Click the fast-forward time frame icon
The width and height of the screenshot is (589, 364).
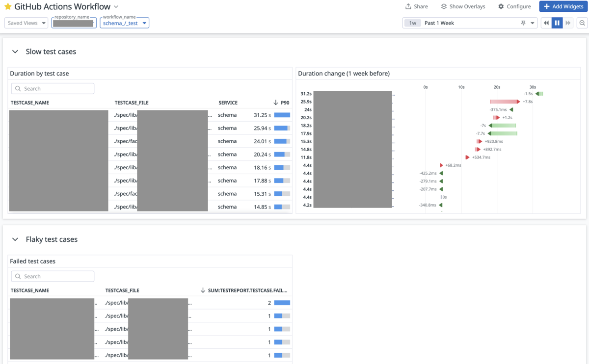(x=568, y=23)
